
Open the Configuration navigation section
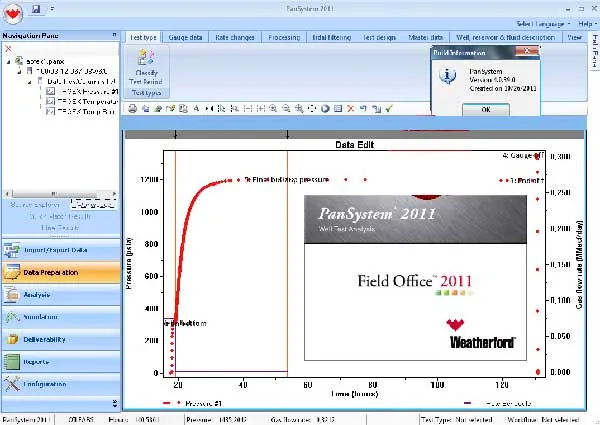pos(61,384)
